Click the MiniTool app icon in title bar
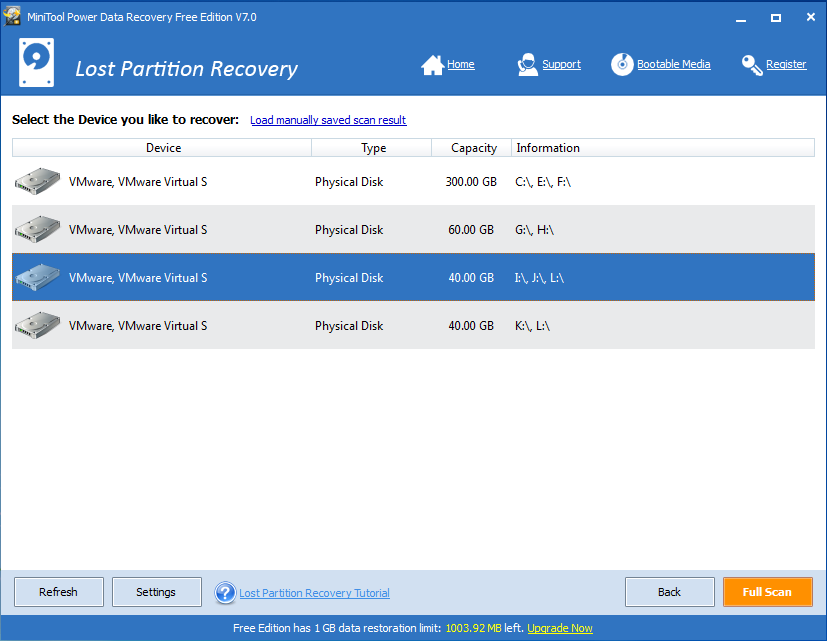Viewport: 827px width, 641px height. tap(12, 16)
